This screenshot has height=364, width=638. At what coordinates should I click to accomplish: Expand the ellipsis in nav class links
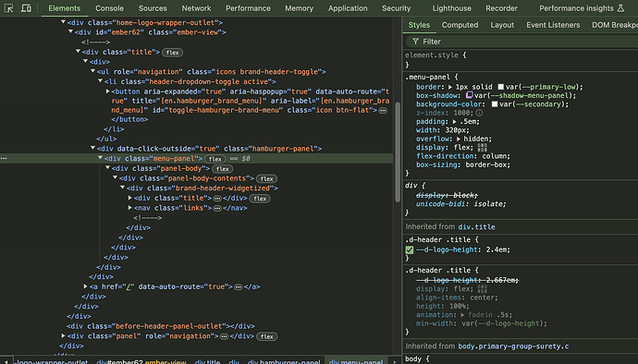(x=217, y=208)
